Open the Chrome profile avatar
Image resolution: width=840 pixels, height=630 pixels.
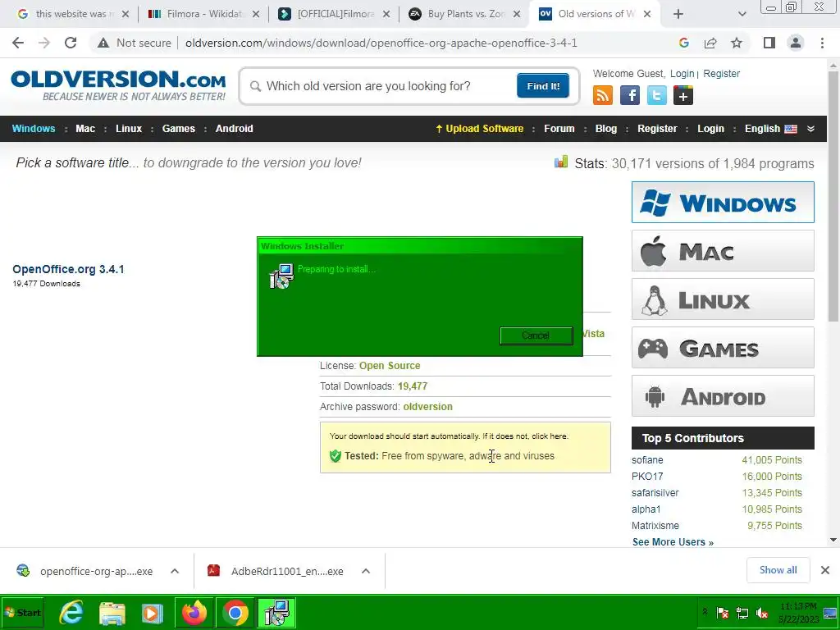click(796, 43)
